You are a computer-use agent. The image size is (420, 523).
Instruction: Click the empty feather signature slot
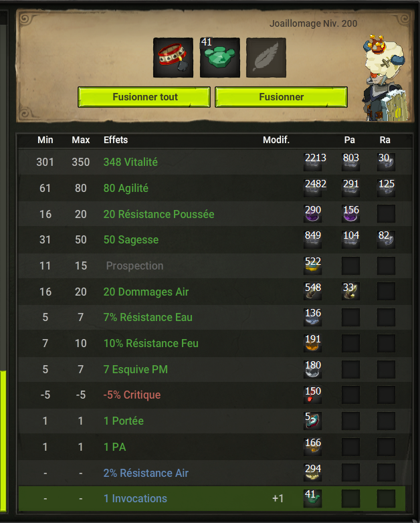click(266, 58)
